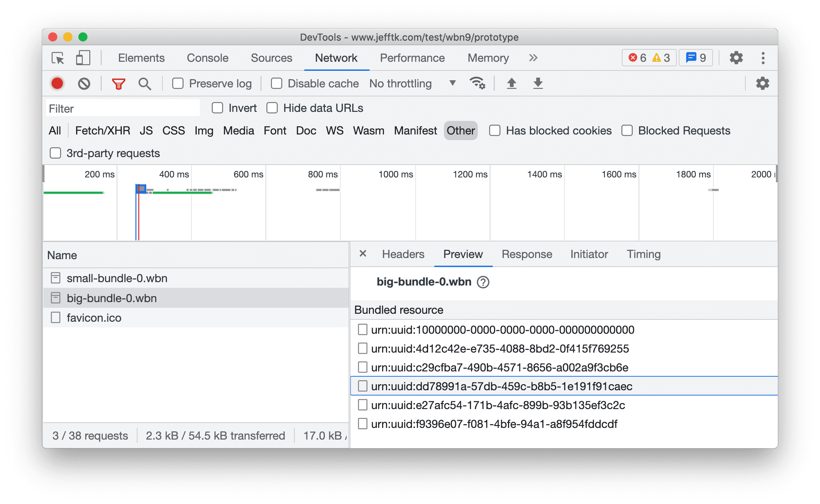
Task: Click the download arrow icon
Action: point(538,83)
